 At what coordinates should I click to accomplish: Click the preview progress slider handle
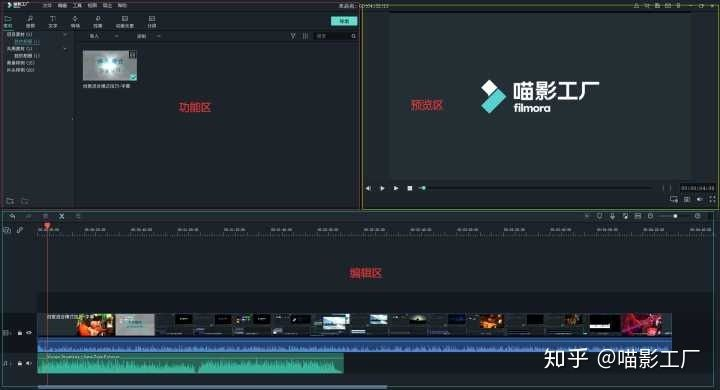[x=423, y=188]
